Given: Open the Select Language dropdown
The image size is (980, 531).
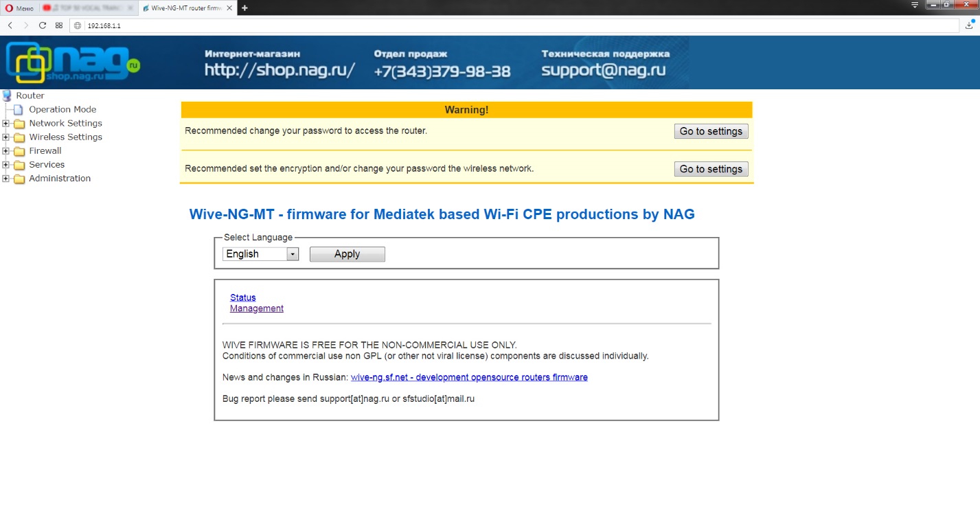Looking at the screenshot, I should [x=260, y=254].
